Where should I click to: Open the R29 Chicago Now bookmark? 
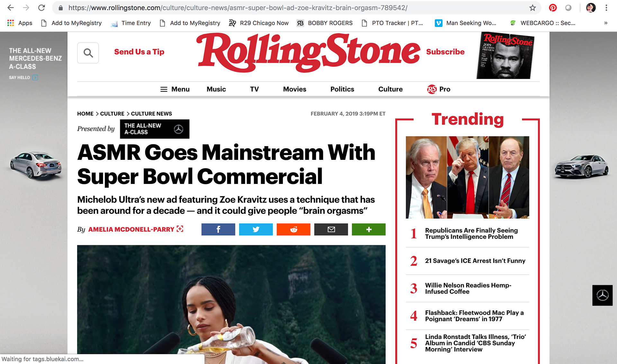[x=259, y=23]
